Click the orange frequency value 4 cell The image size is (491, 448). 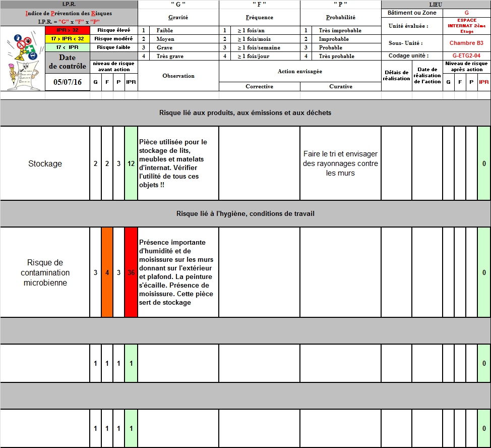tap(107, 272)
